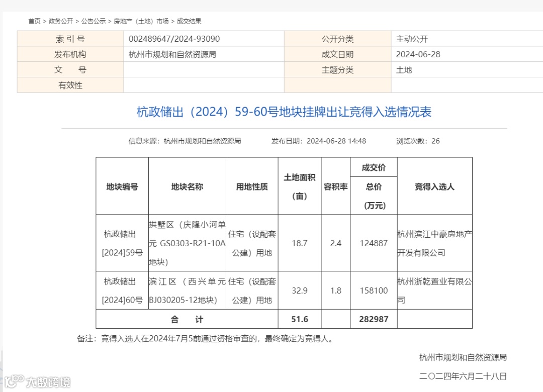The height and width of the screenshot is (392, 543).
Task: Select signature 杭州市规划和自然资源局 at bottom right
Action: click(463, 357)
